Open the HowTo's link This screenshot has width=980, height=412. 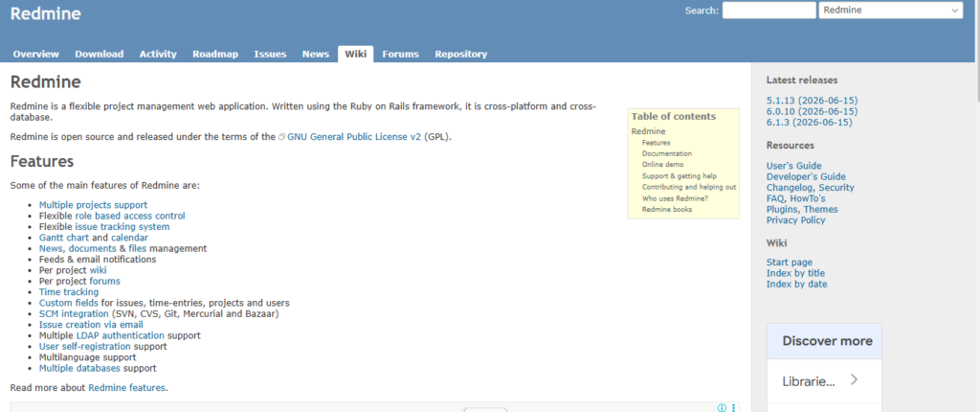point(808,198)
